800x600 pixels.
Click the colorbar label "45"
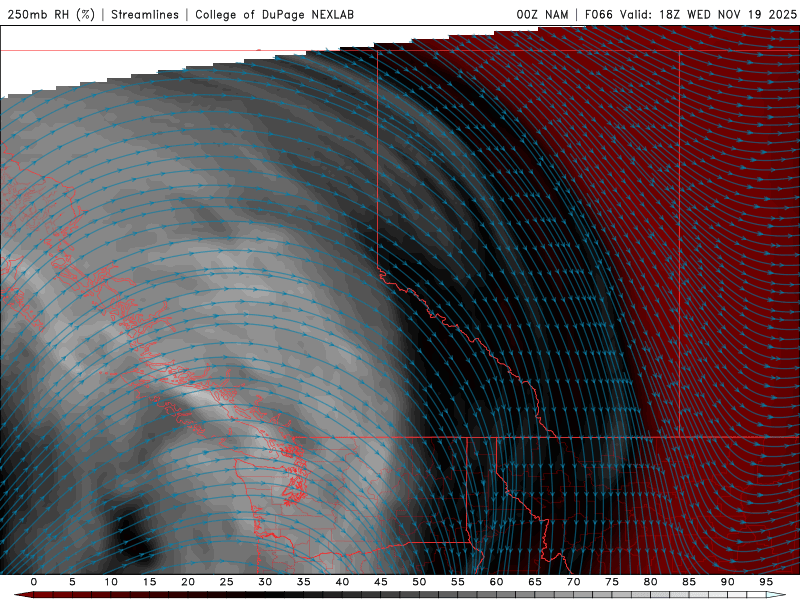pyautogui.click(x=381, y=582)
